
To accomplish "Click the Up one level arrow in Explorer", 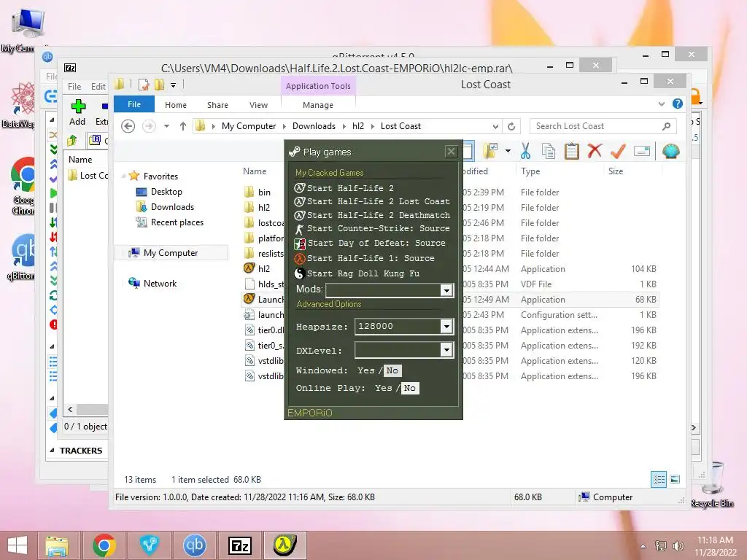I will tap(183, 126).
